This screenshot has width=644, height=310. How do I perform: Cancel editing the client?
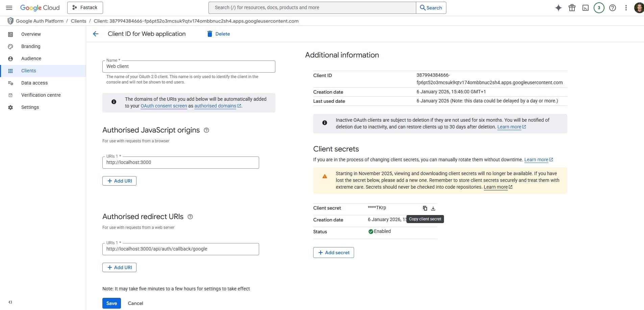(x=135, y=303)
